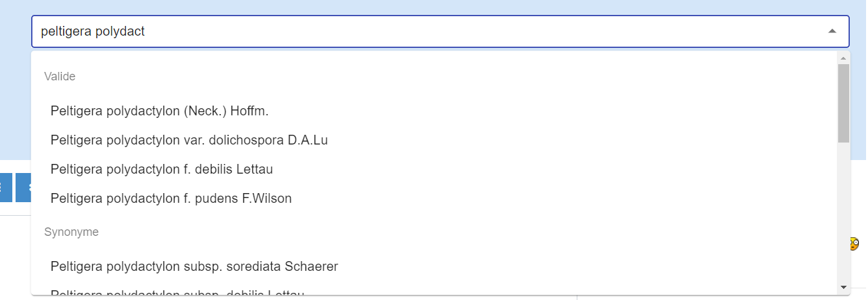The image size is (868, 300).
Task: Select Peltigera polydactylon (Neck.) Hoffm.
Action: pos(160,111)
